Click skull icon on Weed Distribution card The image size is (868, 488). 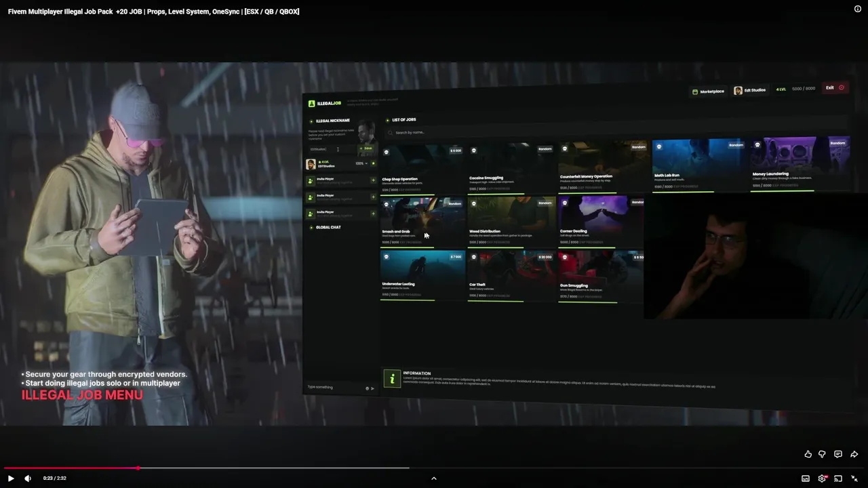[x=474, y=204]
